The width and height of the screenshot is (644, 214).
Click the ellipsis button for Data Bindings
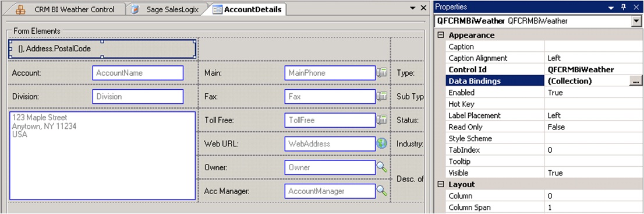[635, 81]
